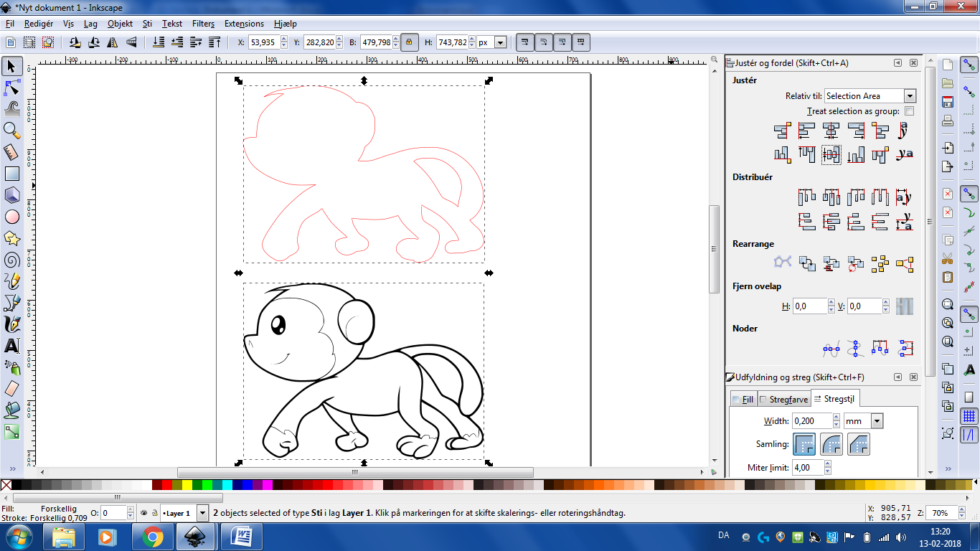Close the Justér og fordel panel

pos(913,63)
